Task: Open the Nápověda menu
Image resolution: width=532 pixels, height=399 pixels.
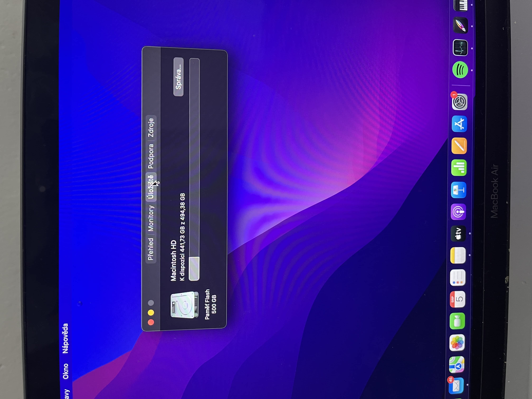Action: click(65, 338)
